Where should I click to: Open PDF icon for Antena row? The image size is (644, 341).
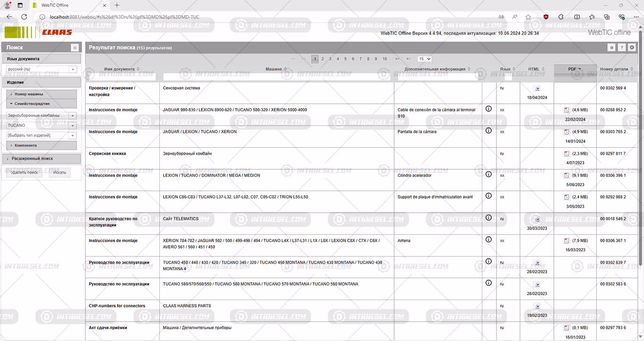(566, 241)
